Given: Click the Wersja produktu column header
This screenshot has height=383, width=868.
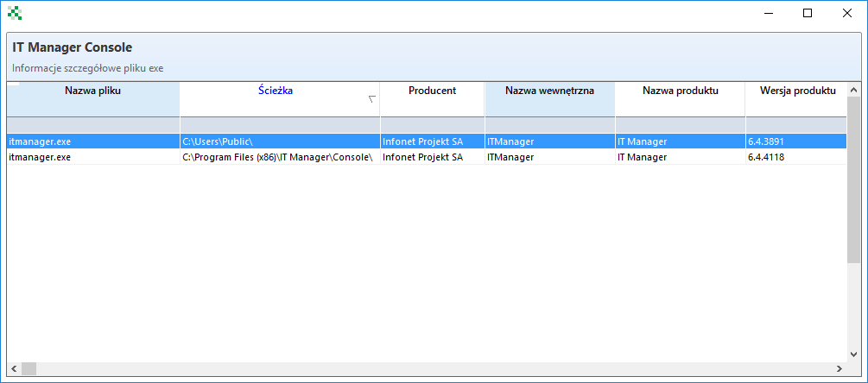Looking at the screenshot, I should (795, 99).
